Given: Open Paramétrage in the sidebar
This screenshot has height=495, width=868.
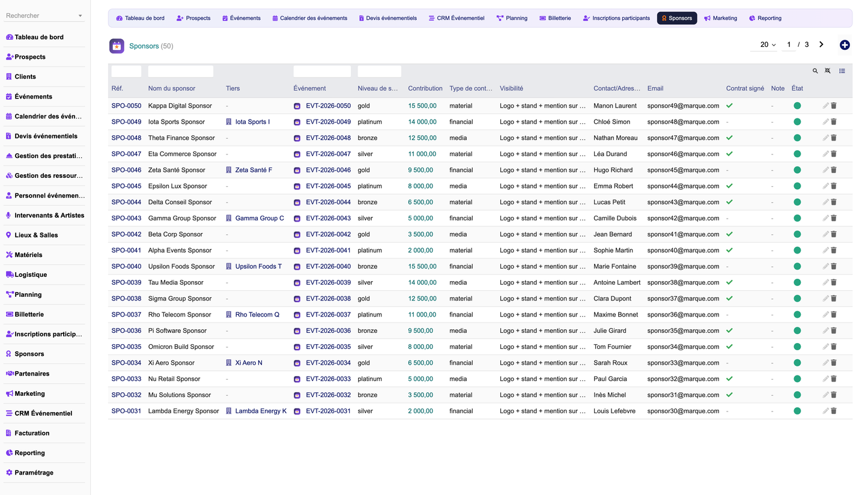Looking at the screenshot, I should 34,473.
